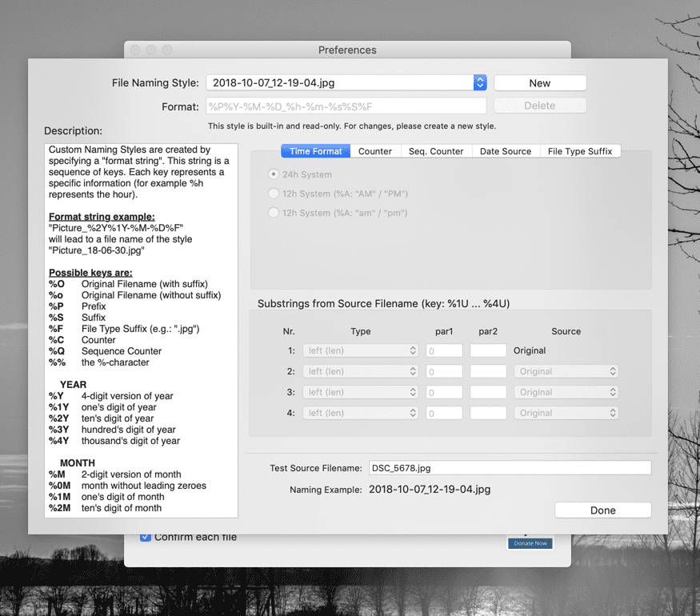Select 12h System with lowercase am/pm
The width and height of the screenshot is (700, 616).
click(x=274, y=213)
